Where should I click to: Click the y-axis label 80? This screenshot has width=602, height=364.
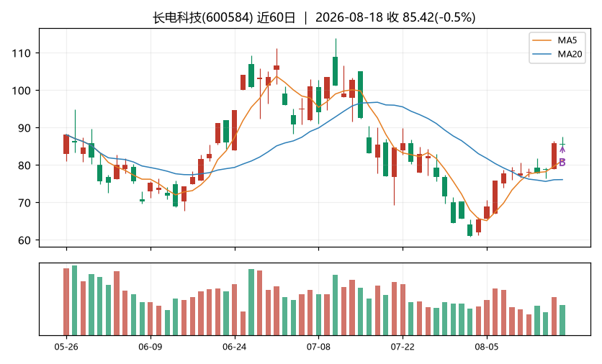point(24,165)
